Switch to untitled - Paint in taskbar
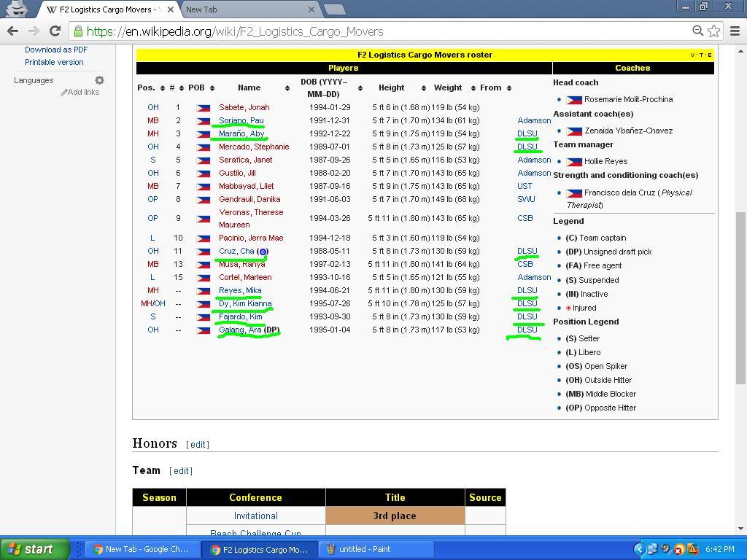This screenshot has height=560, width=747. coord(376,549)
